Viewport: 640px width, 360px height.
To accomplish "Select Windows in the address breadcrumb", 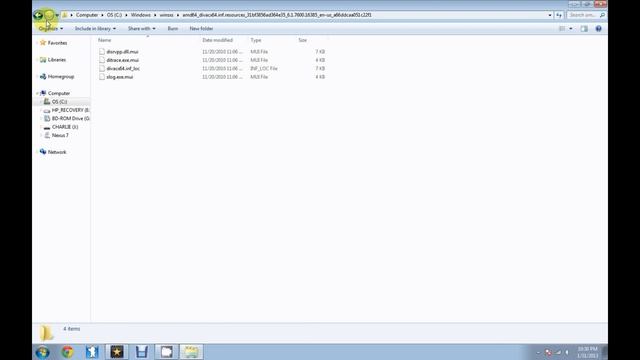I will click(141, 15).
